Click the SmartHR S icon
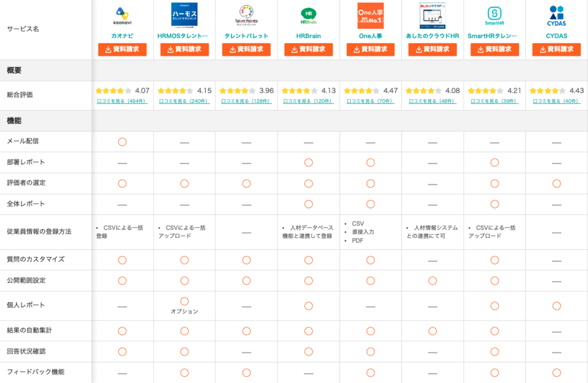Screen dimensions: 588x383 tap(494, 12)
